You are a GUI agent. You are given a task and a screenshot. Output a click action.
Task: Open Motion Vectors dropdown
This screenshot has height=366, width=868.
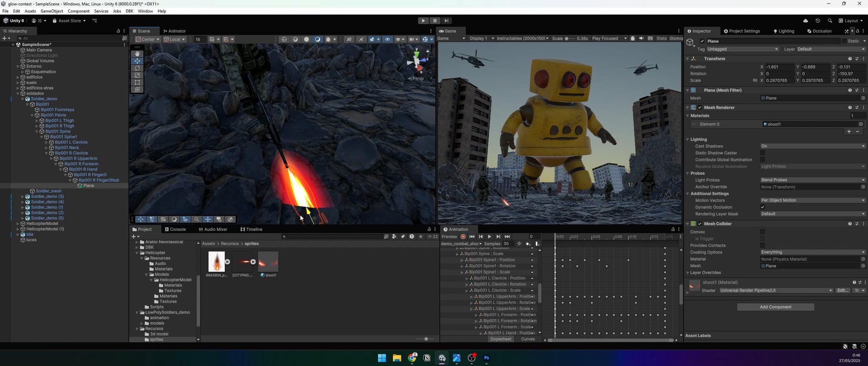[813, 201]
